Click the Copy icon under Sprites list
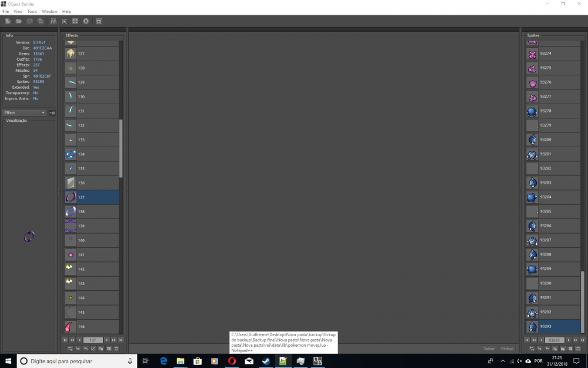 pos(555,349)
